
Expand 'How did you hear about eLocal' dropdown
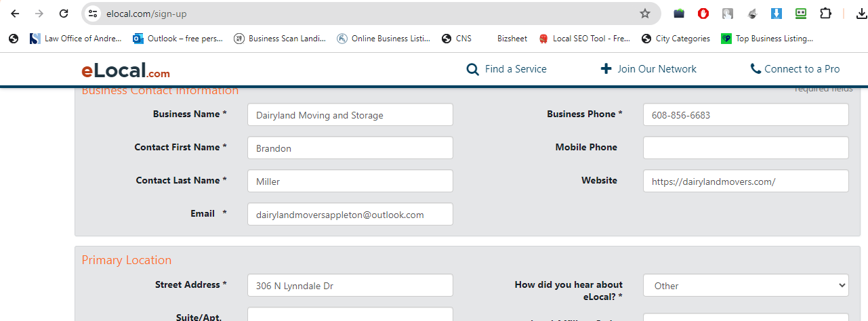click(x=746, y=285)
